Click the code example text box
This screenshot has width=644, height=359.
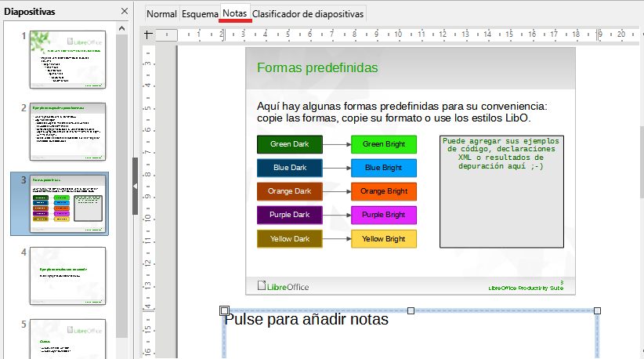point(501,192)
